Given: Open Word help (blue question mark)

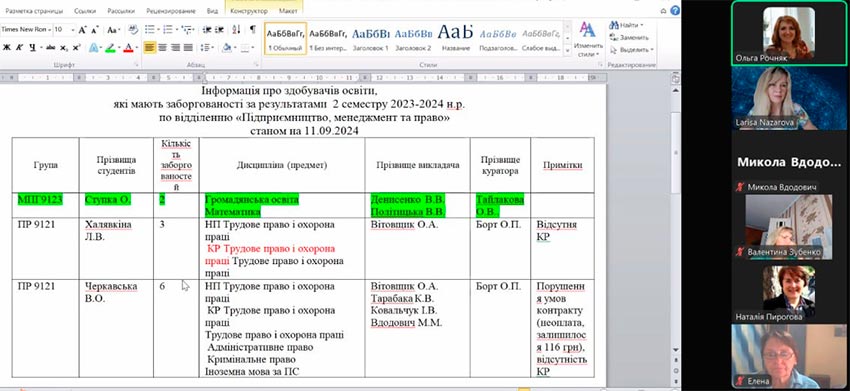Looking at the screenshot, I should point(675,10).
